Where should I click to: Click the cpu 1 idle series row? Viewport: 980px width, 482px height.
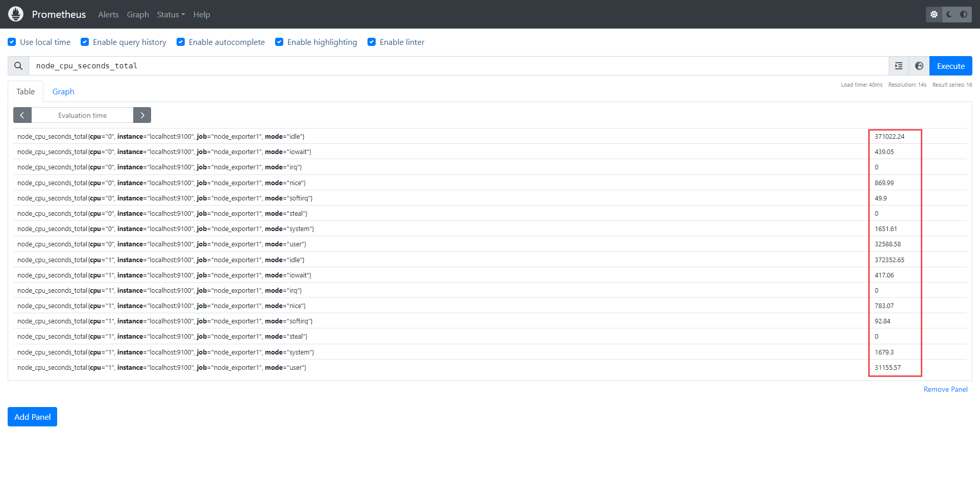click(x=490, y=260)
